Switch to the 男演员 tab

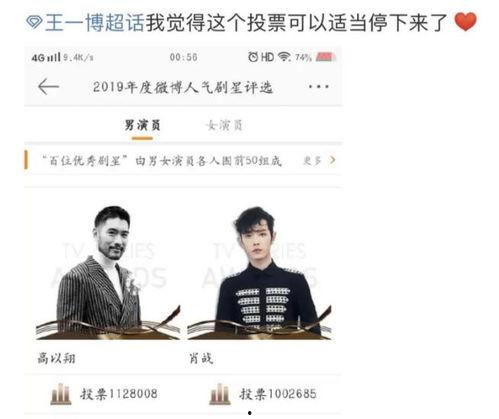pyautogui.click(x=142, y=126)
